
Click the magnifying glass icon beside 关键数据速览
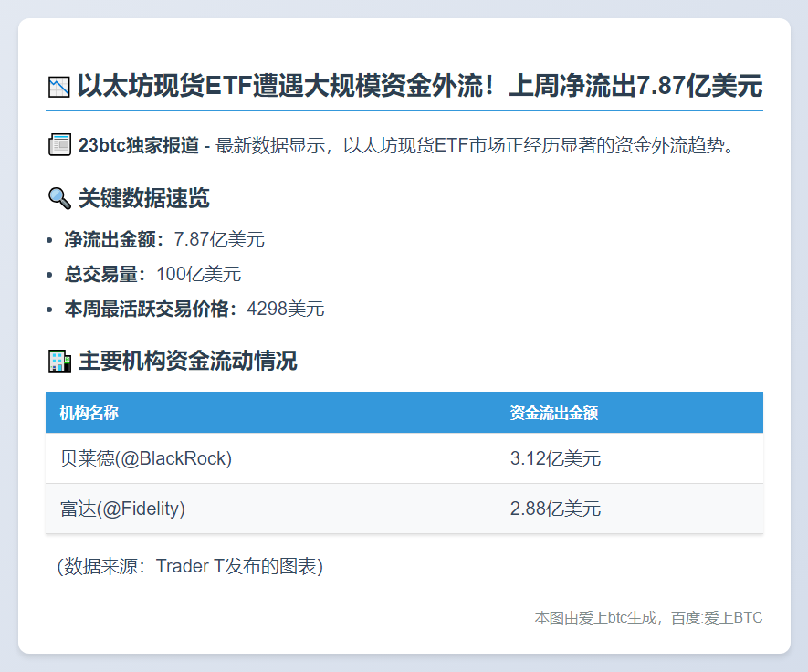pos(59,198)
